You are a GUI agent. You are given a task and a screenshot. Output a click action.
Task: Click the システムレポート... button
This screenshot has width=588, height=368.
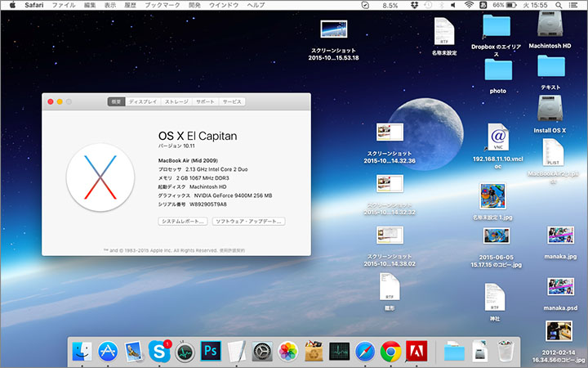[183, 221]
